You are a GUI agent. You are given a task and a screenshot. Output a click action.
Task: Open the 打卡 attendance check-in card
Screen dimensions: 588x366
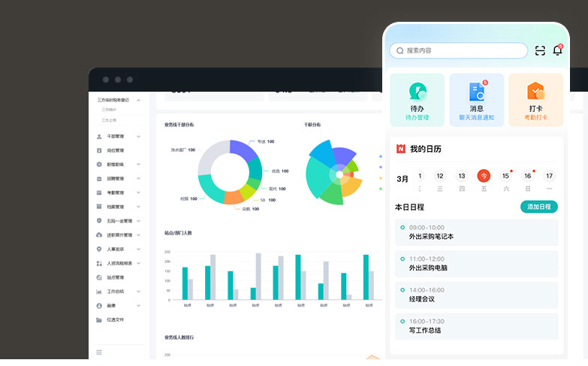[535, 100]
